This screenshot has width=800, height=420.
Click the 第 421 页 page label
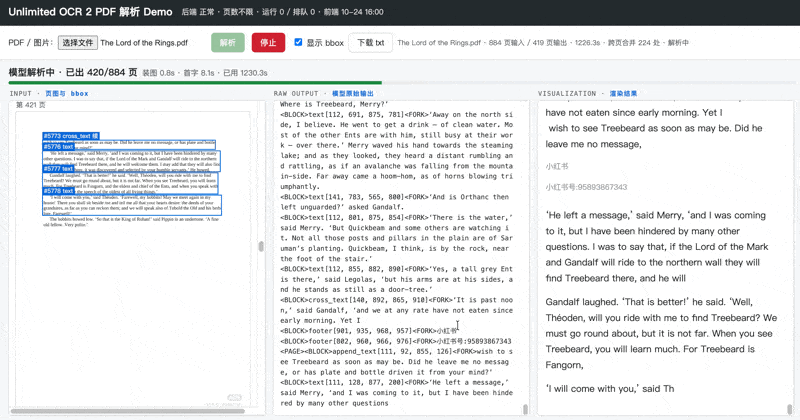(31, 105)
